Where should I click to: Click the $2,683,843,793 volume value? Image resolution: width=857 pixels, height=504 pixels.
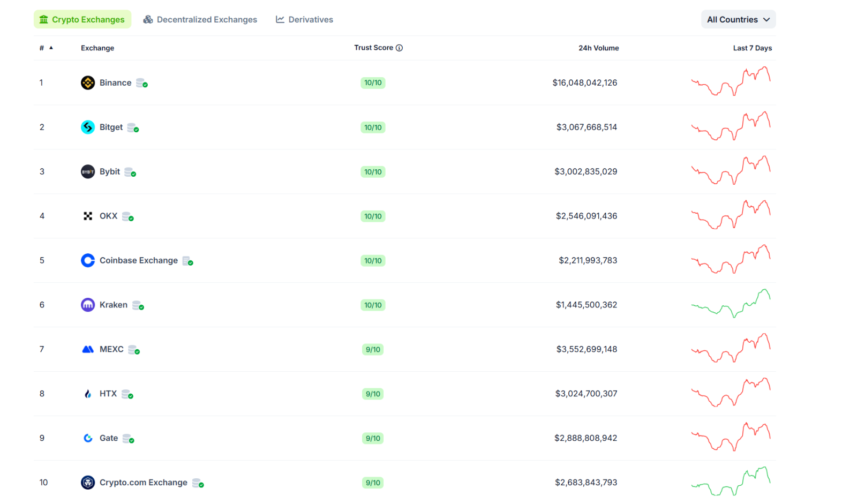[x=586, y=483]
